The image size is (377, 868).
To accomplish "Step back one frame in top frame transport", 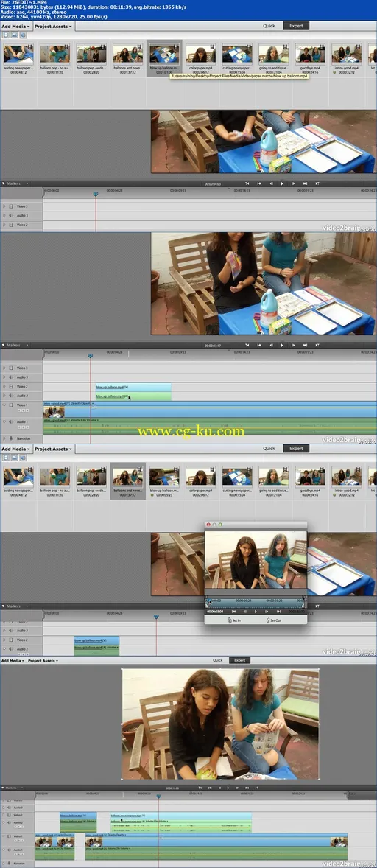I will coord(271,183).
